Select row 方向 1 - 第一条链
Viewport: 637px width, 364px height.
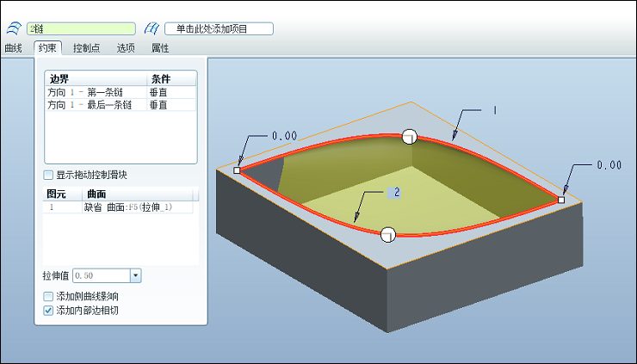point(121,92)
